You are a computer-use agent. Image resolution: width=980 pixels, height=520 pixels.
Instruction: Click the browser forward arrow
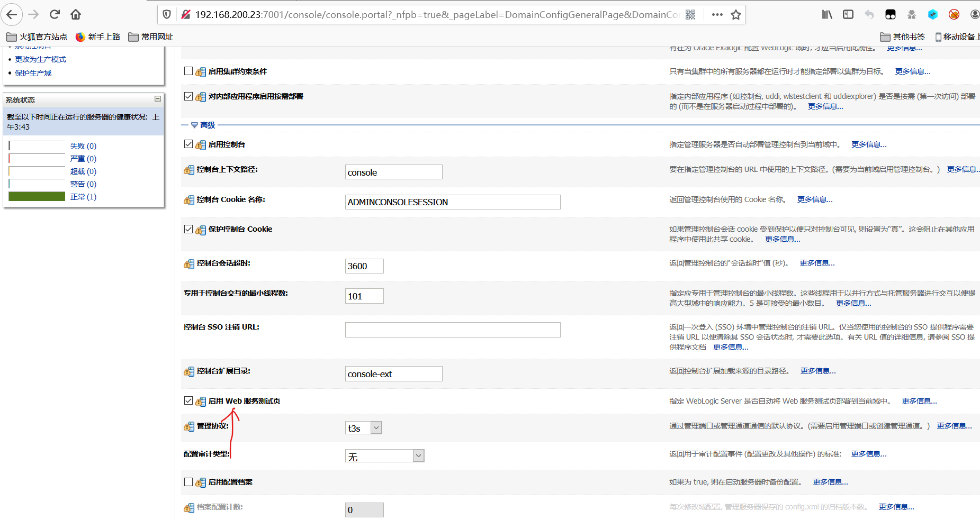coord(33,14)
